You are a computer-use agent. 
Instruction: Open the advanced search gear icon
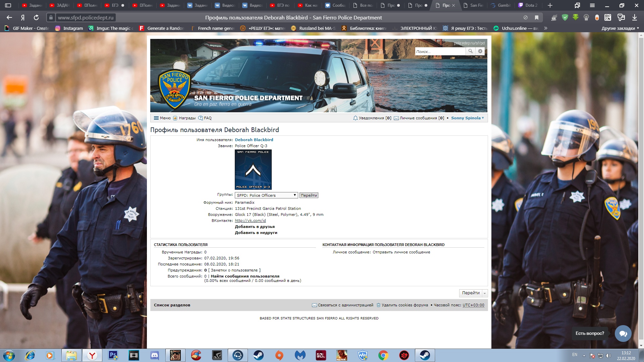pyautogui.click(x=480, y=51)
